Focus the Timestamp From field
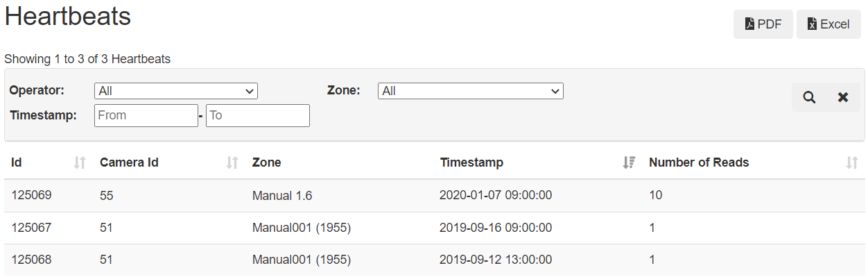The image size is (868, 277). coord(146,115)
